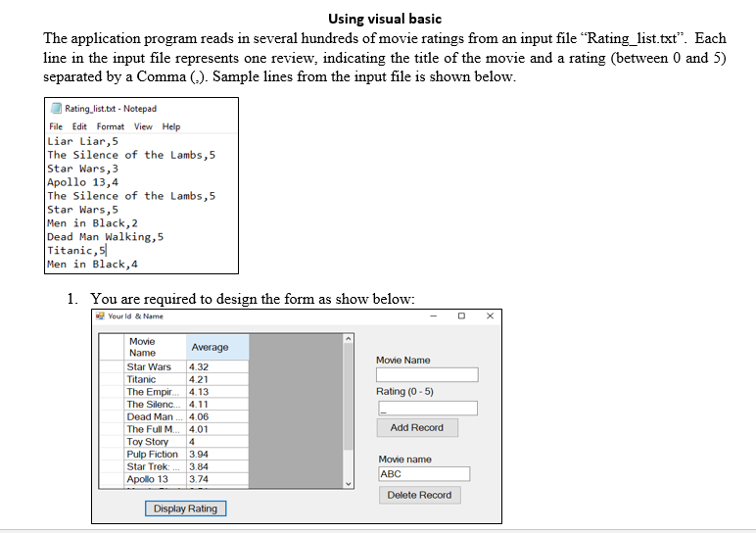Image resolution: width=756 pixels, height=533 pixels.
Task: Click the 3.74 average value cell
Action: coord(217,479)
